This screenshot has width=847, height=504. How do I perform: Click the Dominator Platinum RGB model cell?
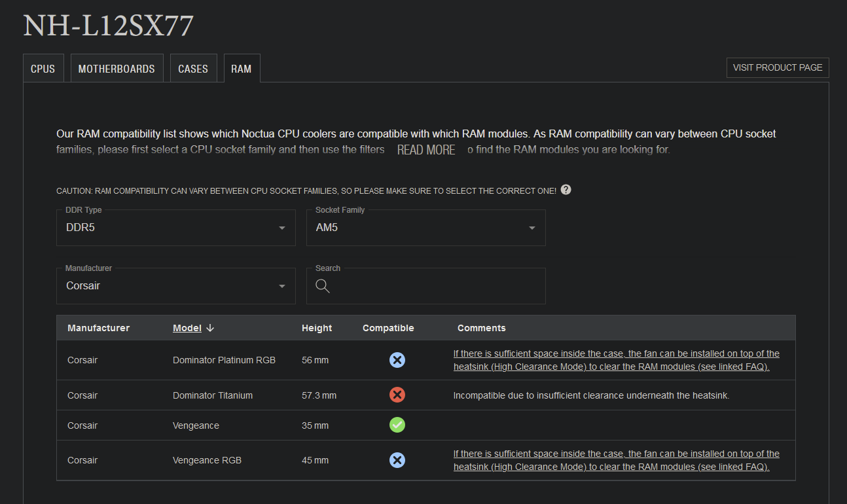click(x=225, y=360)
